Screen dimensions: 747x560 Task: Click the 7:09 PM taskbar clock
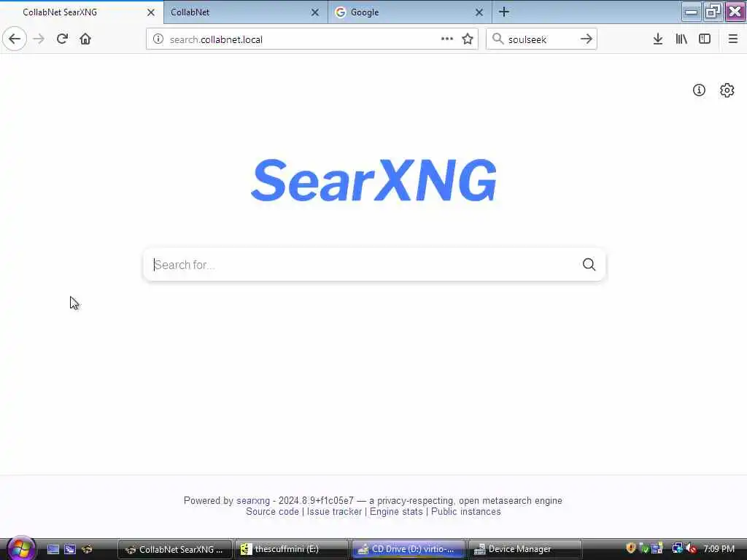pos(719,548)
